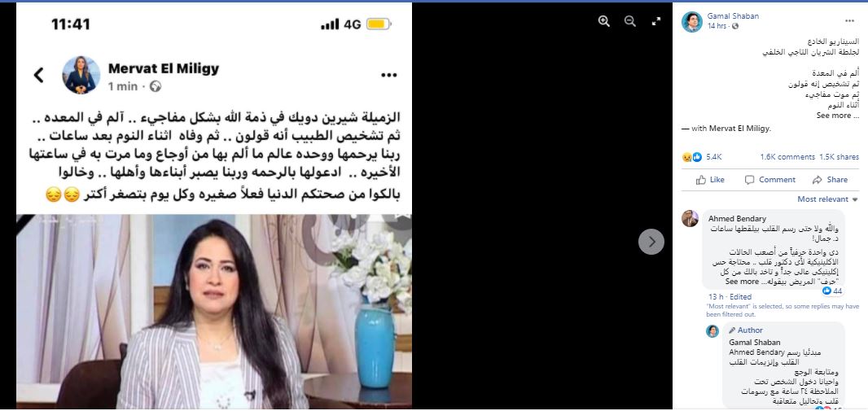Open post options three-dot menu
Image resolution: width=868 pixels, height=411 pixels.
(x=850, y=21)
